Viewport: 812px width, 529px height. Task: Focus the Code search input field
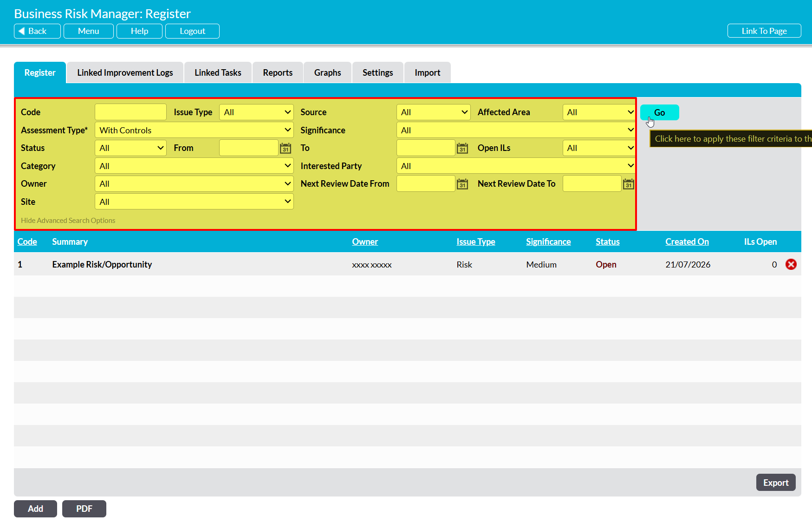pos(130,112)
